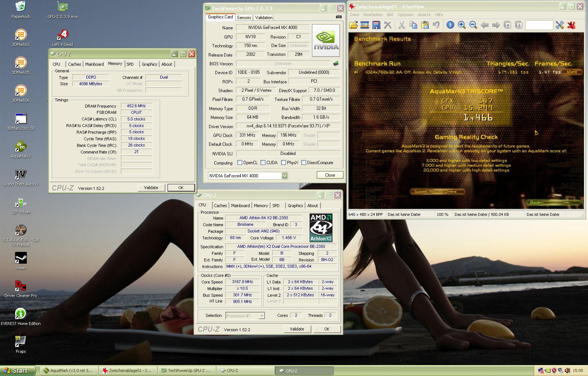Click the Core Speed value 3167.8 MHz
The width and height of the screenshot is (588, 376).
[243, 282]
